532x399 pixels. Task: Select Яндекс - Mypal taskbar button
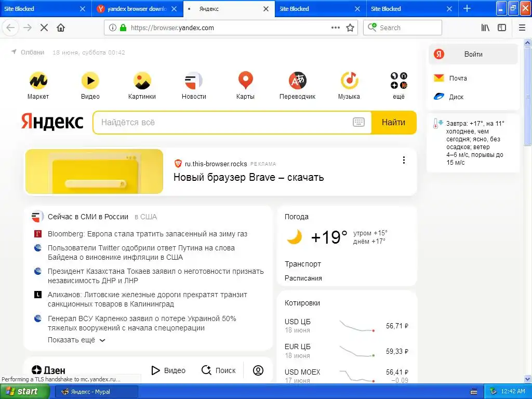point(96,392)
